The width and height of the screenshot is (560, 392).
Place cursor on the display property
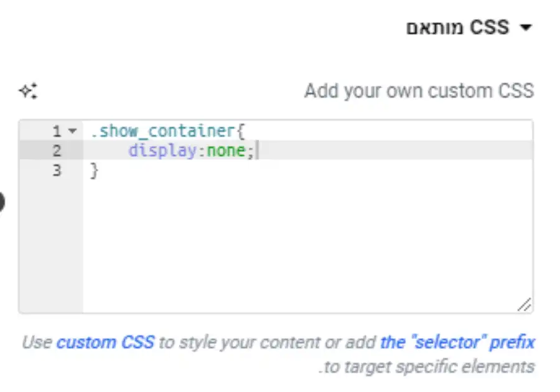click(x=162, y=151)
